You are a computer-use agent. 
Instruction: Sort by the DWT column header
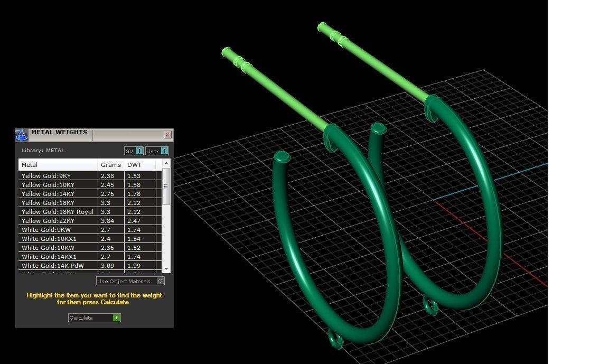tap(140, 165)
